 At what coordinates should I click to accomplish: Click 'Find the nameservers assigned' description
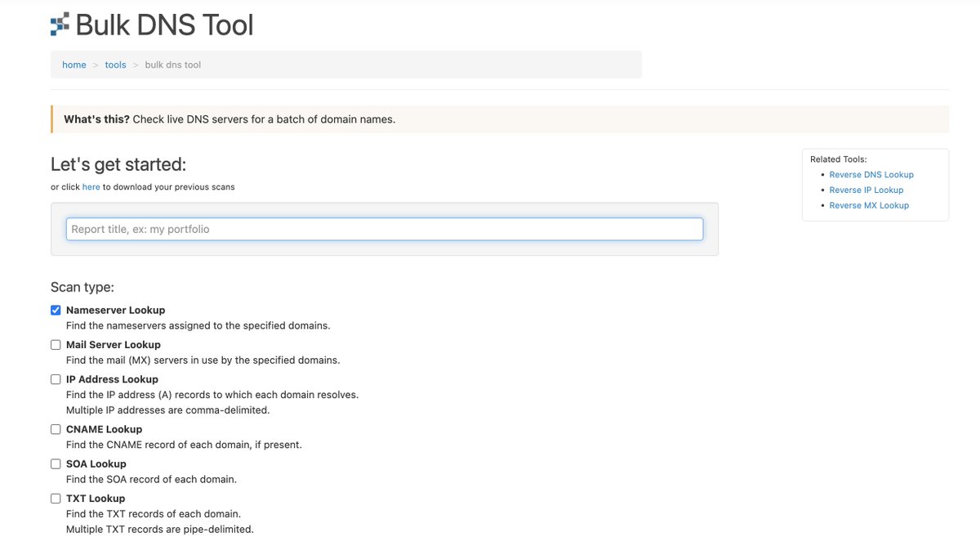pyautogui.click(x=198, y=325)
